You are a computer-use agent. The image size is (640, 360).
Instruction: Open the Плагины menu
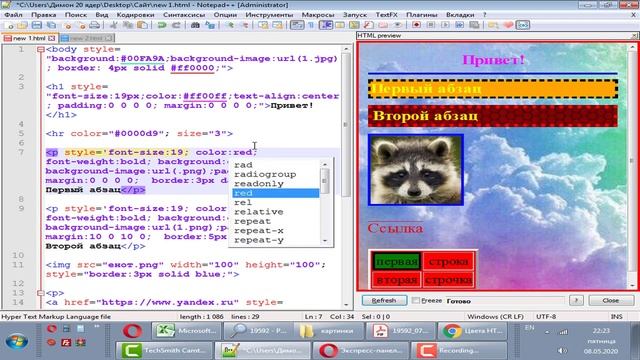(422, 15)
